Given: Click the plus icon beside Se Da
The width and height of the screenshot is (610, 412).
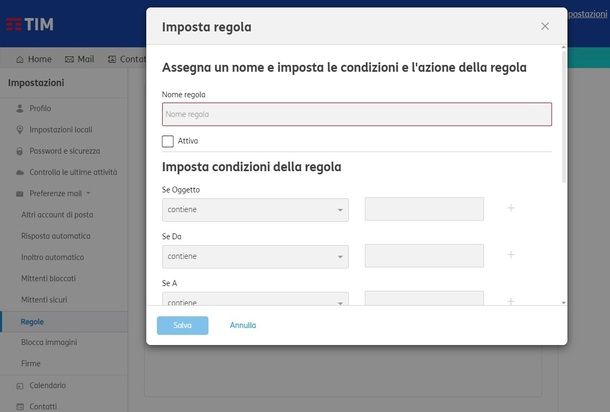Looking at the screenshot, I should pos(511,255).
